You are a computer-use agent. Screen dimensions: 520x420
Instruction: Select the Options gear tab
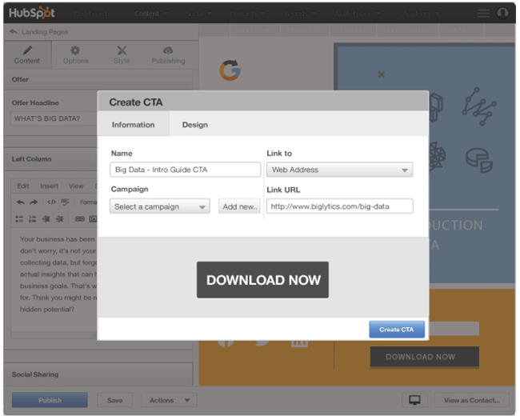(x=76, y=55)
